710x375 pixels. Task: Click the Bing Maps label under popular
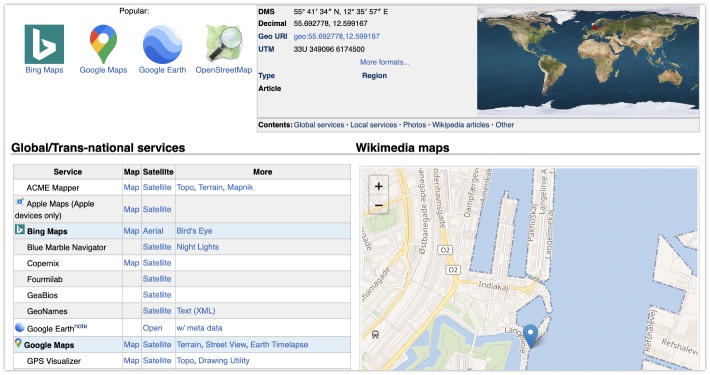44,70
